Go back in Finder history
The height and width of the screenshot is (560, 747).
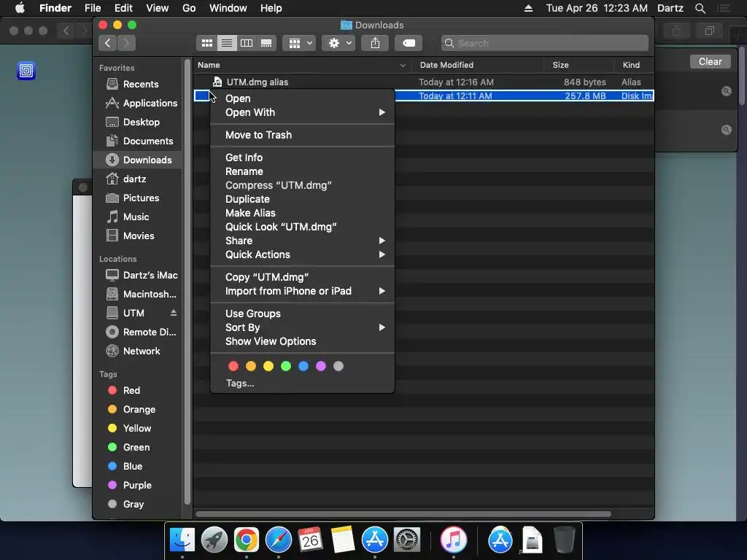tap(108, 43)
